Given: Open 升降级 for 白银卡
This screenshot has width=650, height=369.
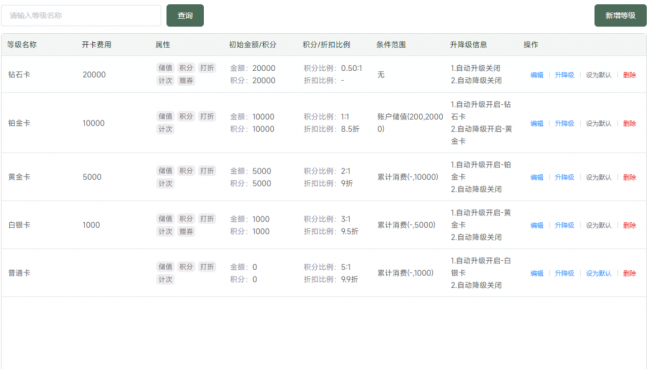Looking at the screenshot, I should click(x=565, y=226).
